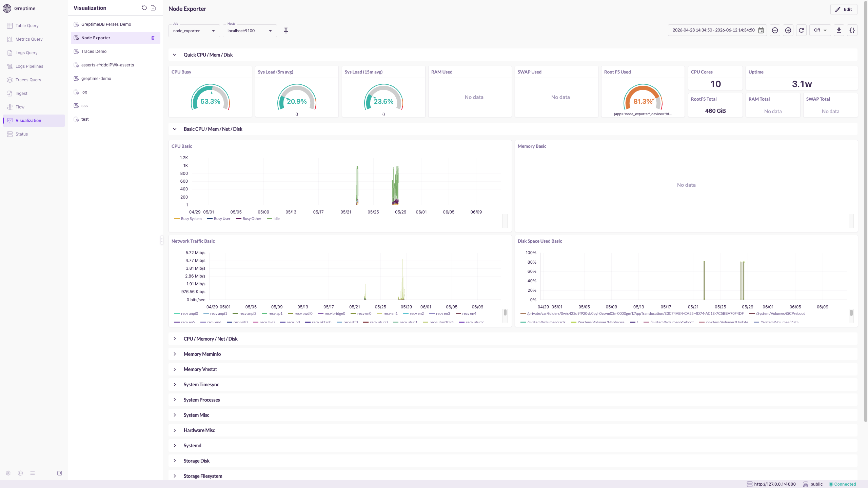The width and height of the screenshot is (868, 488).
Task: Select Visualization in the sidebar
Action: pyautogui.click(x=34, y=121)
